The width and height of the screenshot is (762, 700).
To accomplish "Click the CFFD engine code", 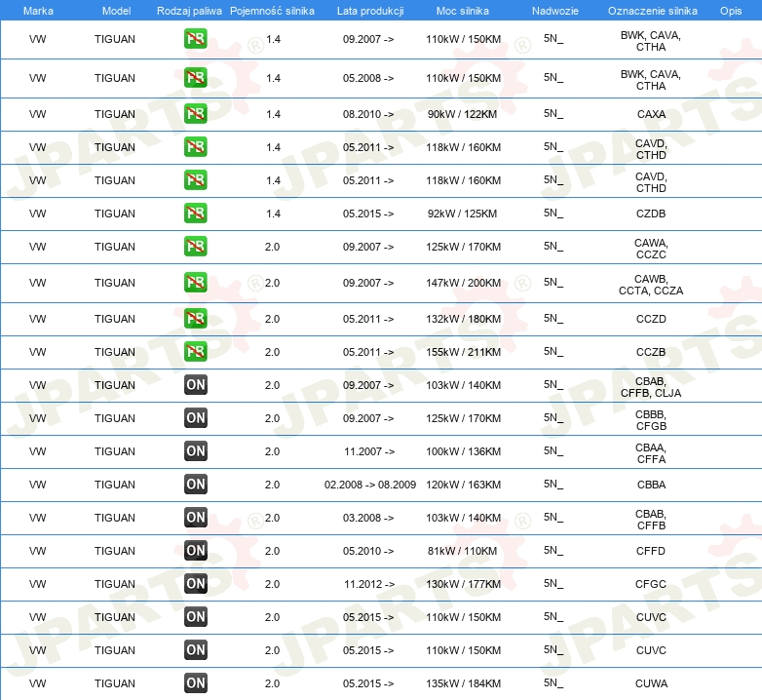I will click(651, 551).
